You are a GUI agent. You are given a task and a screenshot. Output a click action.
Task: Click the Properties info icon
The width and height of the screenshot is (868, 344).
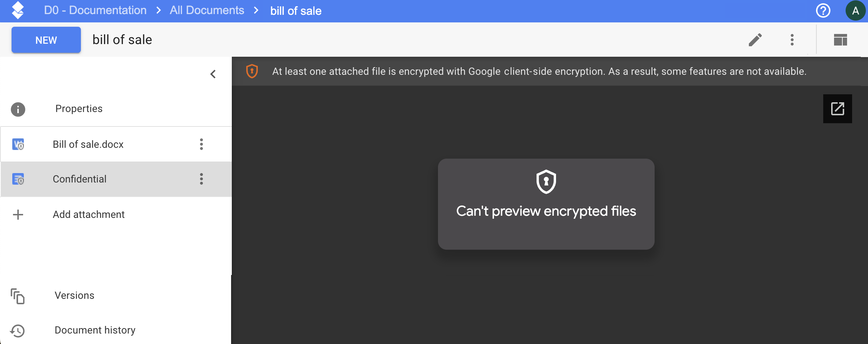click(x=18, y=109)
